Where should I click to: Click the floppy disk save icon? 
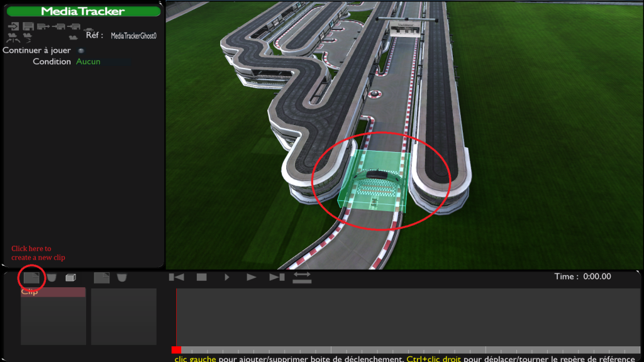click(28, 26)
